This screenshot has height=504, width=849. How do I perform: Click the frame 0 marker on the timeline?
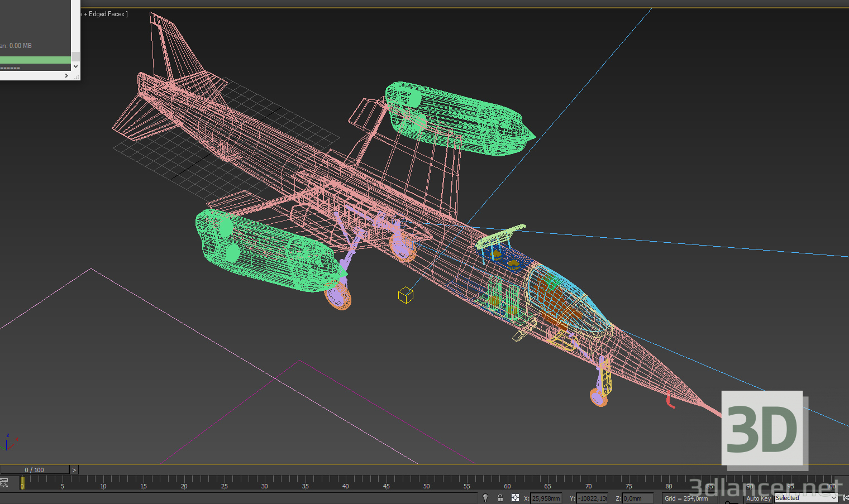tap(22, 483)
